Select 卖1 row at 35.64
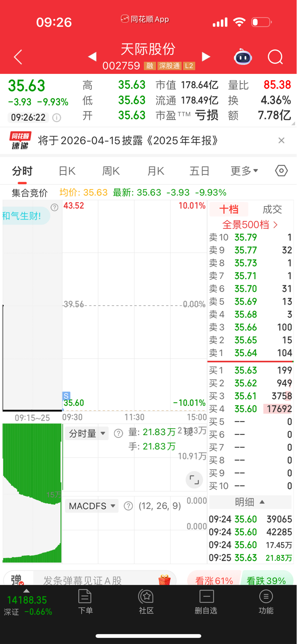The image size is (297, 644). 250,353
